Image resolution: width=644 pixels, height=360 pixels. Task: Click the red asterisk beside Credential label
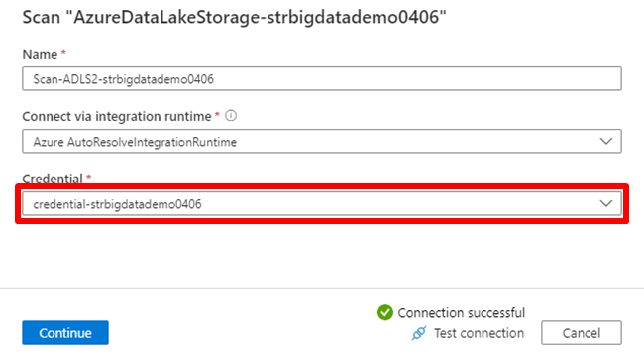(x=89, y=178)
